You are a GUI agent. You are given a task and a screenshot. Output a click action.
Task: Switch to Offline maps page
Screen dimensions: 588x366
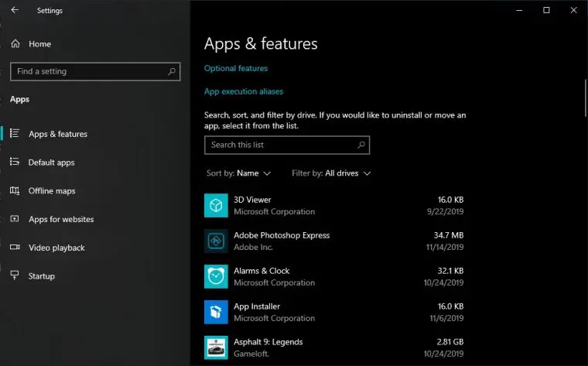[x=52, y=191]
